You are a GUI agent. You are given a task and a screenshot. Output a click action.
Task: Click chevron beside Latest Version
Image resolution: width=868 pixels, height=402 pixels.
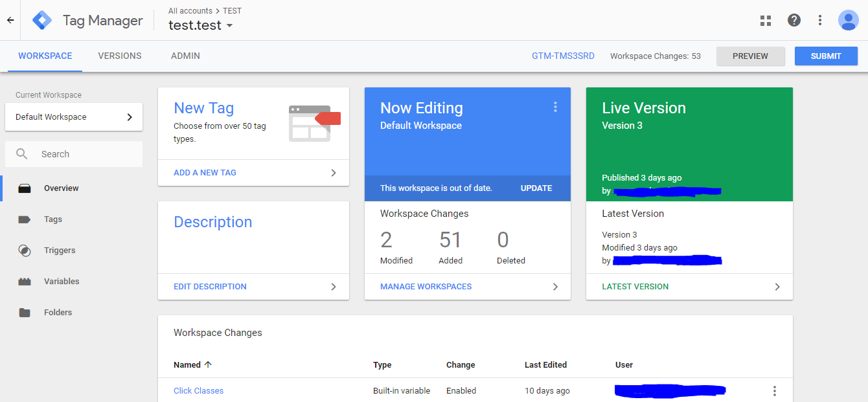(x=777, y=287)
